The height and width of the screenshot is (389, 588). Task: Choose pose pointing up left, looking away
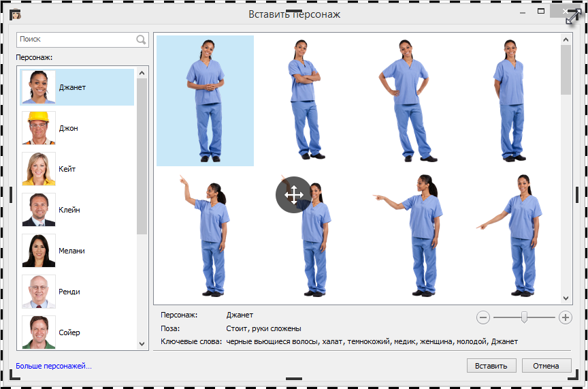tap(205, 236)
